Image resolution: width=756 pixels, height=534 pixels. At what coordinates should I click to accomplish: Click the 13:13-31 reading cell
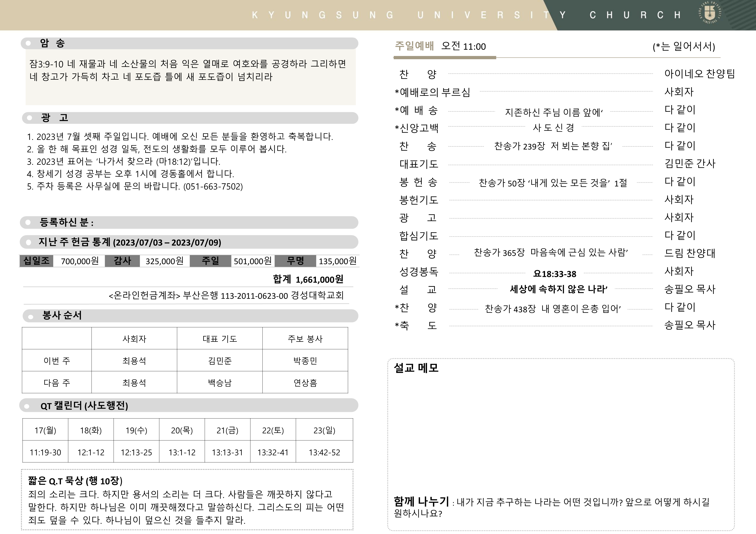pyautogui.click(x=227, y=452)
